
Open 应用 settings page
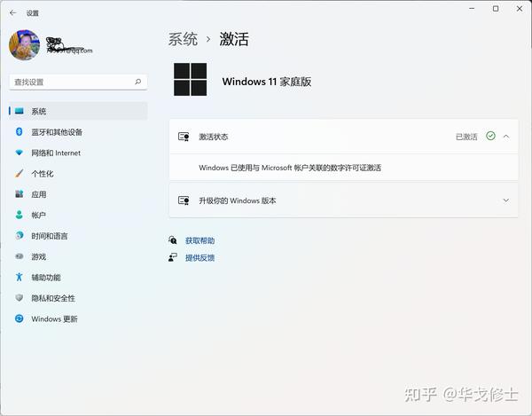(78, 194)
